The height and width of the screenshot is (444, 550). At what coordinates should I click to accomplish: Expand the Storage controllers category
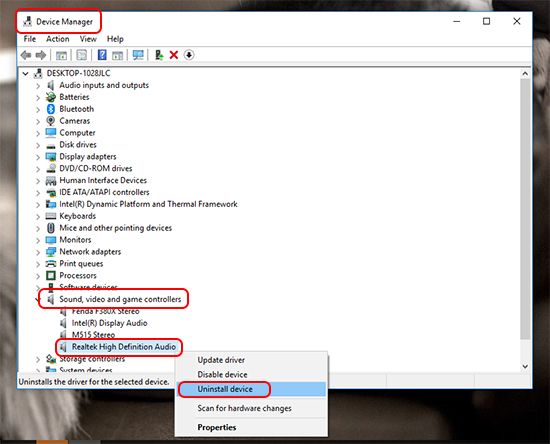tap(38, 359)
